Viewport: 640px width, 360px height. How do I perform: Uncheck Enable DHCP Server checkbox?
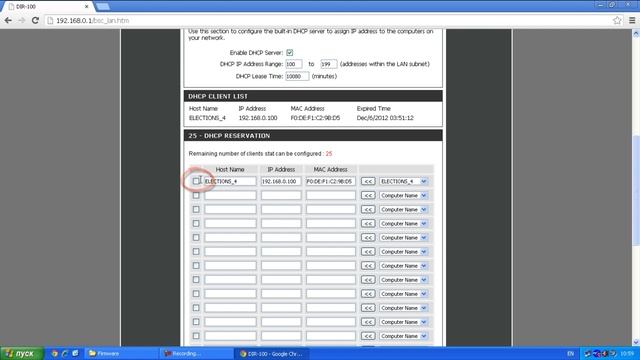[x=289, y=53]
